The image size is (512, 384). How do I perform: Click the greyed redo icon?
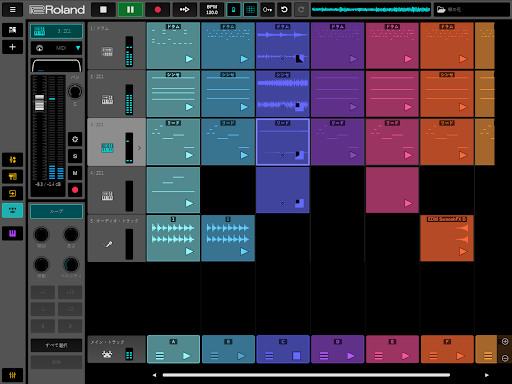click(x=301, y=10)
